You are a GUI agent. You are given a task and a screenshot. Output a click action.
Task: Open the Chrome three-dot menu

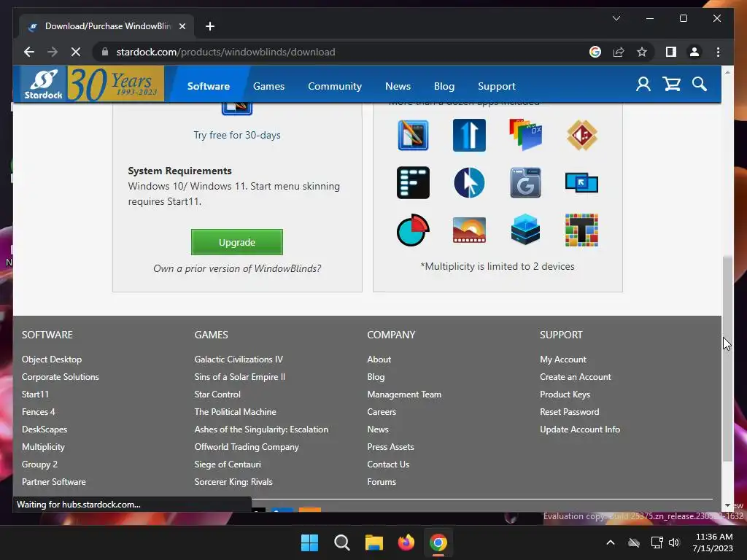tap(718, 52)
